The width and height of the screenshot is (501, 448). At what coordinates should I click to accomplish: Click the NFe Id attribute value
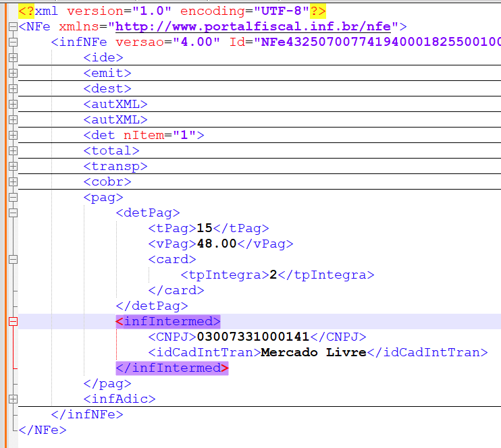point(381,42)
